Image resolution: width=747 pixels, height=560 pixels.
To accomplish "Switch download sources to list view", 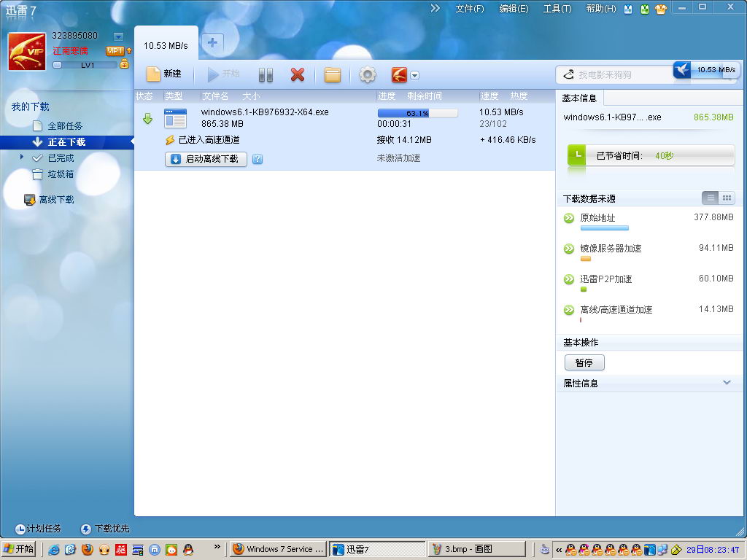I will tap(710, 198).
